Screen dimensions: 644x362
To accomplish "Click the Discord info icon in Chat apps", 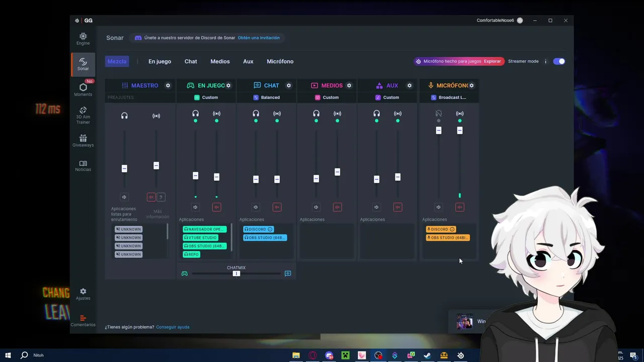I will [270, 229].
